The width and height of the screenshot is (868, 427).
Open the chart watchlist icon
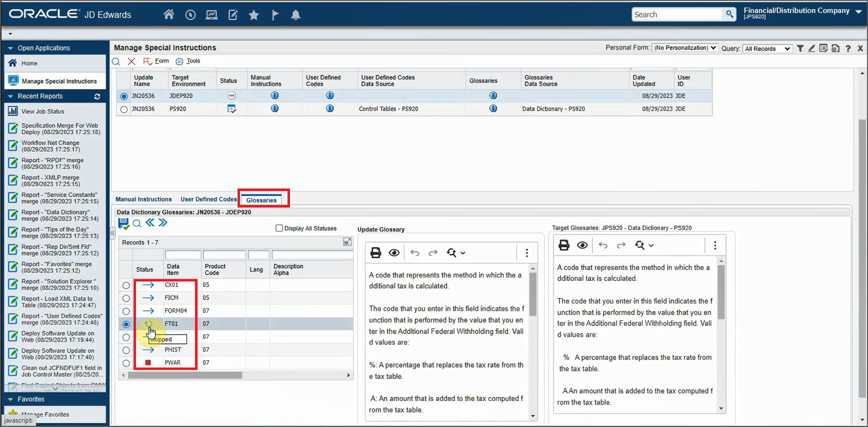coord(211,15)
